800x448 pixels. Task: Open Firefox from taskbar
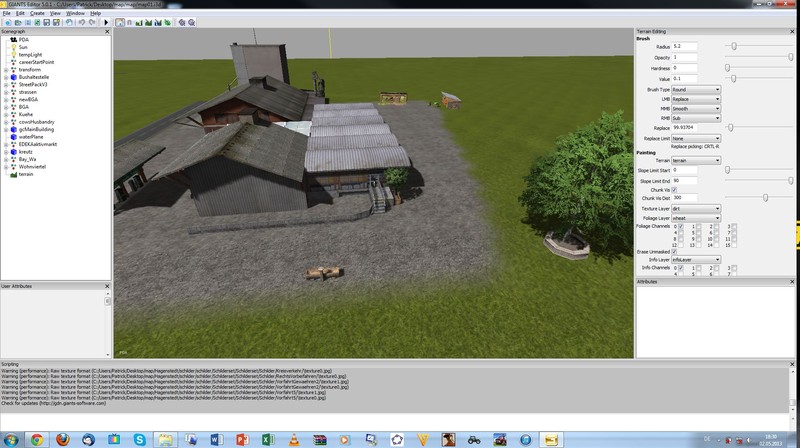pyautogui.click(x=63, y=439)
